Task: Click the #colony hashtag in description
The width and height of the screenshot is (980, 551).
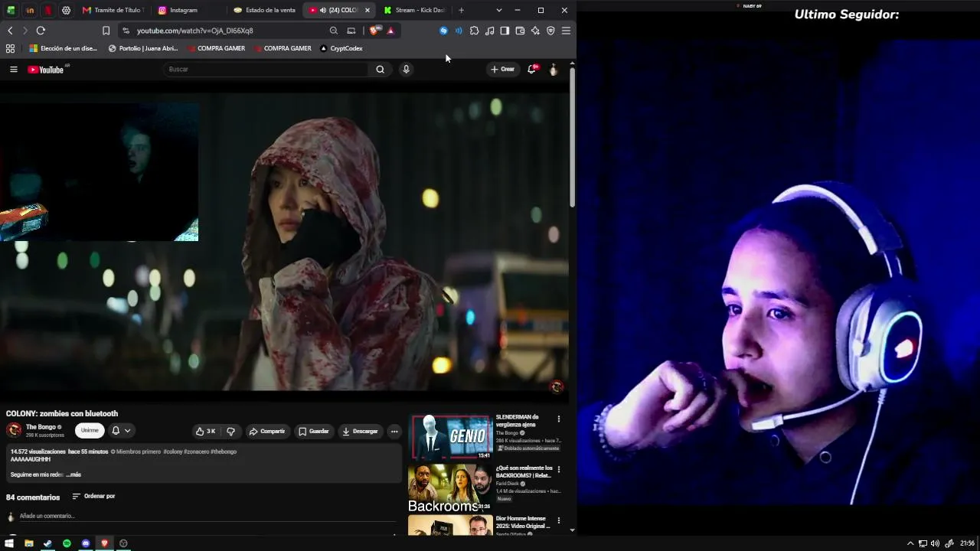Action: pos(172,452)
